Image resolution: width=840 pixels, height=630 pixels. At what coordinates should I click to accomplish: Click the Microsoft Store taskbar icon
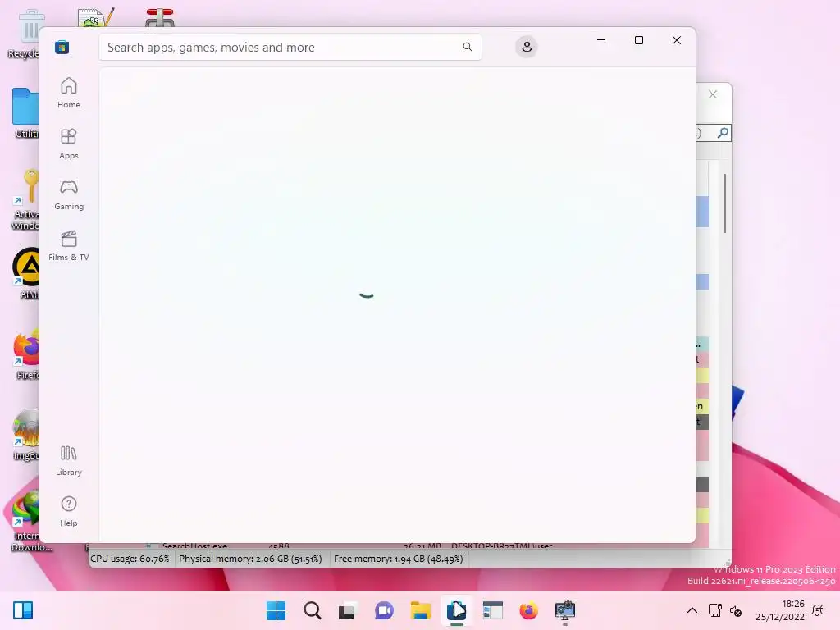(x=456, y=610)
